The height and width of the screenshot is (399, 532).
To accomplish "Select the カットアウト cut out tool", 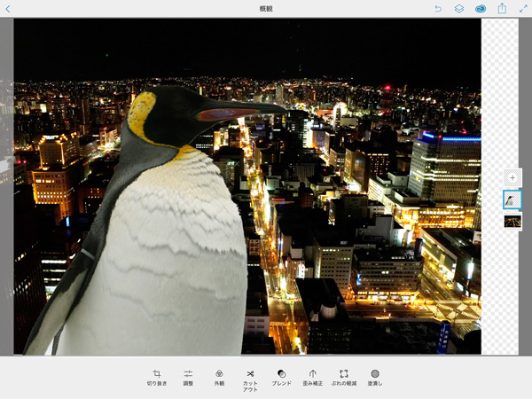I will 250,379.
